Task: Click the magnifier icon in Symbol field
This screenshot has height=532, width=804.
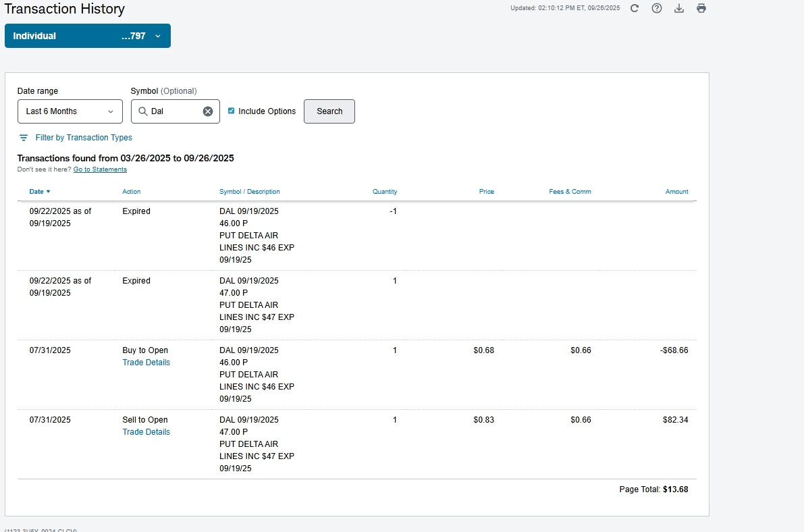Action: 143,111
